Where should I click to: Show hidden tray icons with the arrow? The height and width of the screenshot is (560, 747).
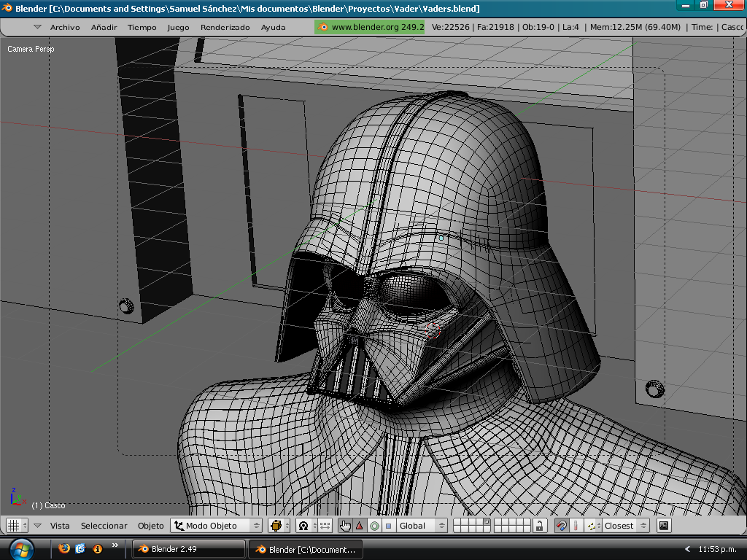coord(687,550)
